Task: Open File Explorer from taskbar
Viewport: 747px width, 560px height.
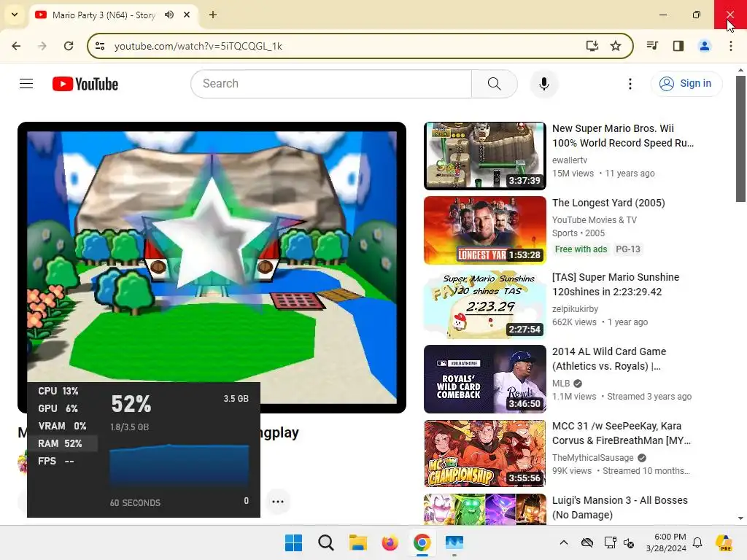Action: (357, 542)
